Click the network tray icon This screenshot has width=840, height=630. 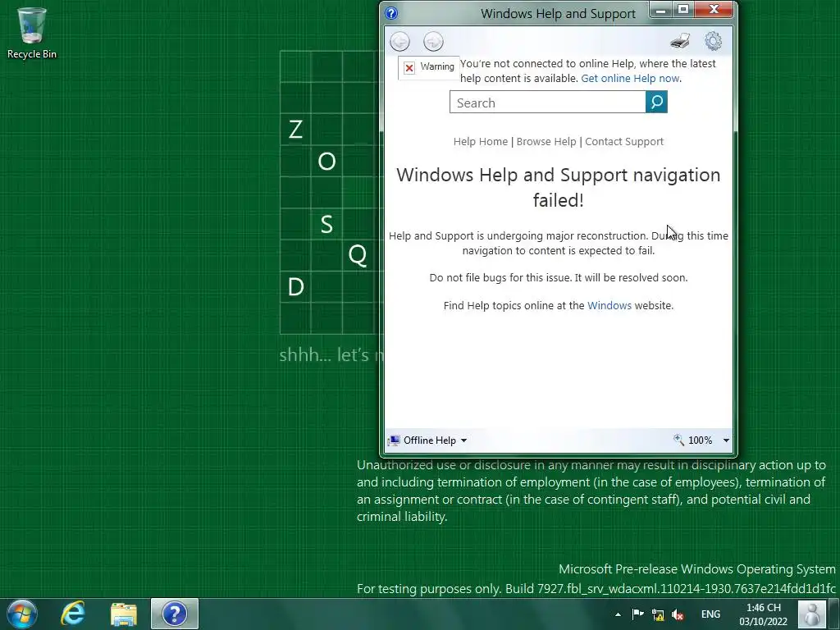658,615
